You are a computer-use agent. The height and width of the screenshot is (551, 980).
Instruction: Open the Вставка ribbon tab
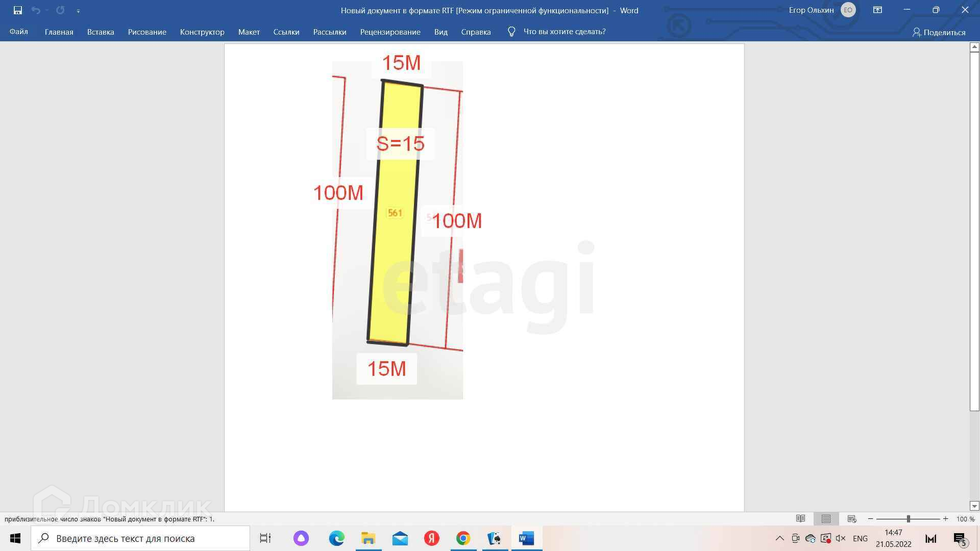(101, 32)
